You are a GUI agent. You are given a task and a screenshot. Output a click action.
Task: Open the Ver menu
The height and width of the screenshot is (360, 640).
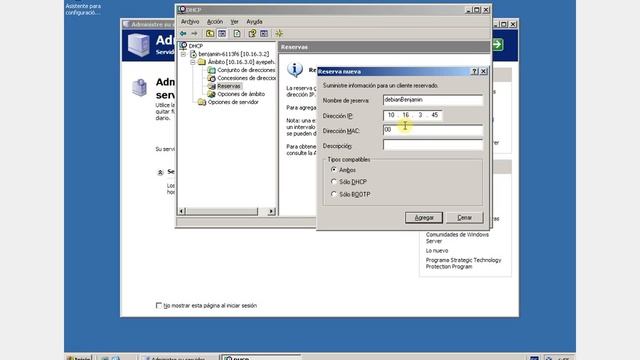point(234,22)
